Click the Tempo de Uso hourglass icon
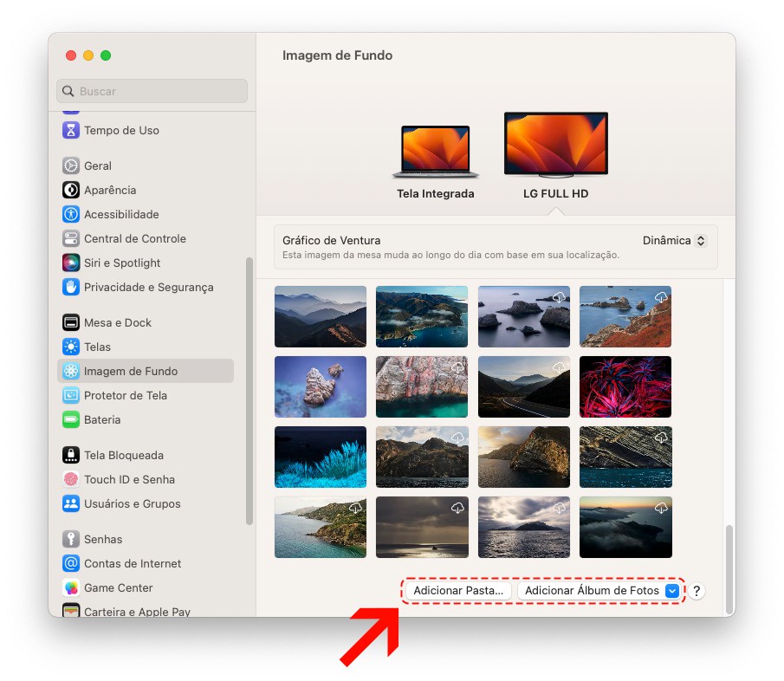The height and width of the screenshot is (681, 784). tap(71, 131)
